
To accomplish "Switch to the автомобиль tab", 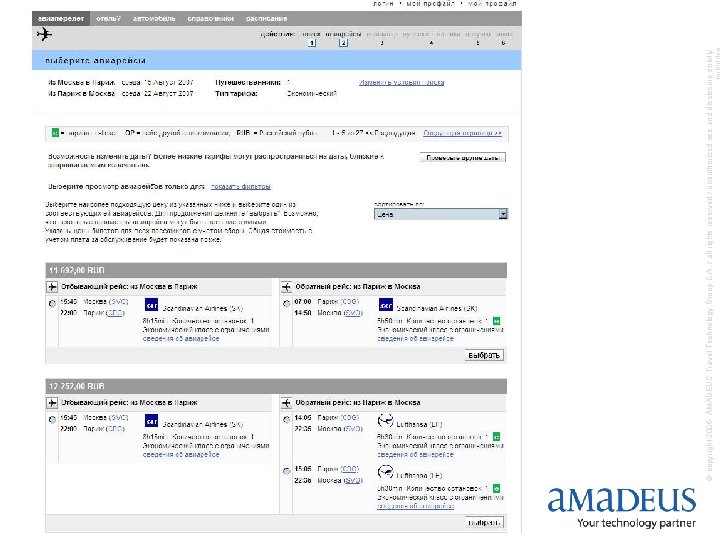I will click(x=154, y=19).
